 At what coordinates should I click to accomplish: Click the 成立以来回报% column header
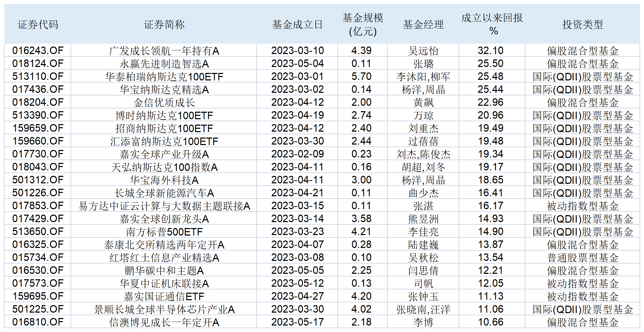pyautogui.click(x=492, y=25)
